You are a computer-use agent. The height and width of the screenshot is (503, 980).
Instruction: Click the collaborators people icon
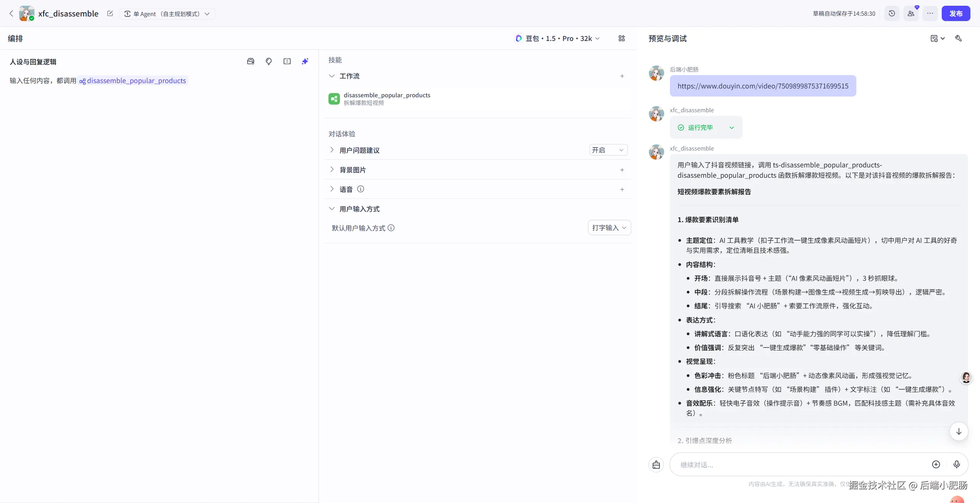(911, 13)
